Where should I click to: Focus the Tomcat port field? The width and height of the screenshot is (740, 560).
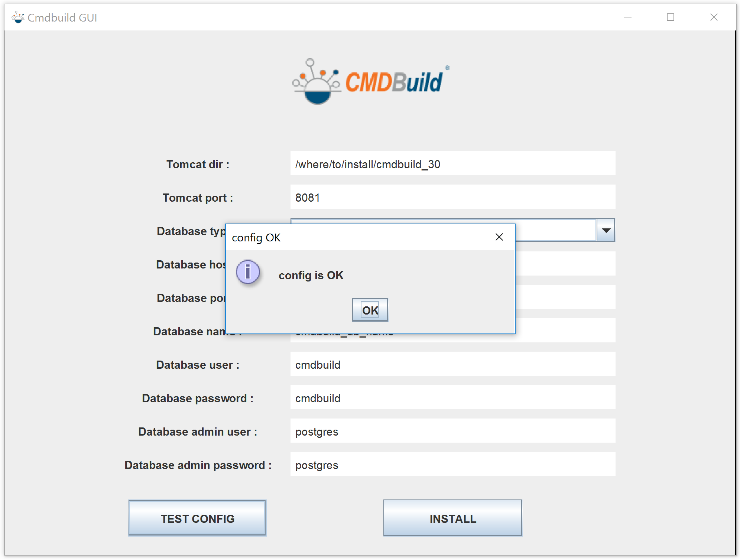452,197
